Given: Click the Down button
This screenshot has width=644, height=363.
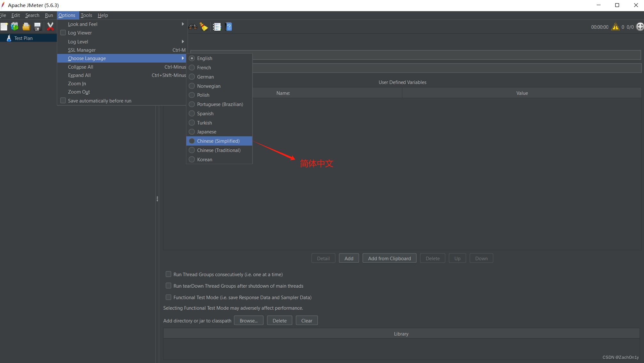Looking at the screenshot, I should [x=481, y=258].
